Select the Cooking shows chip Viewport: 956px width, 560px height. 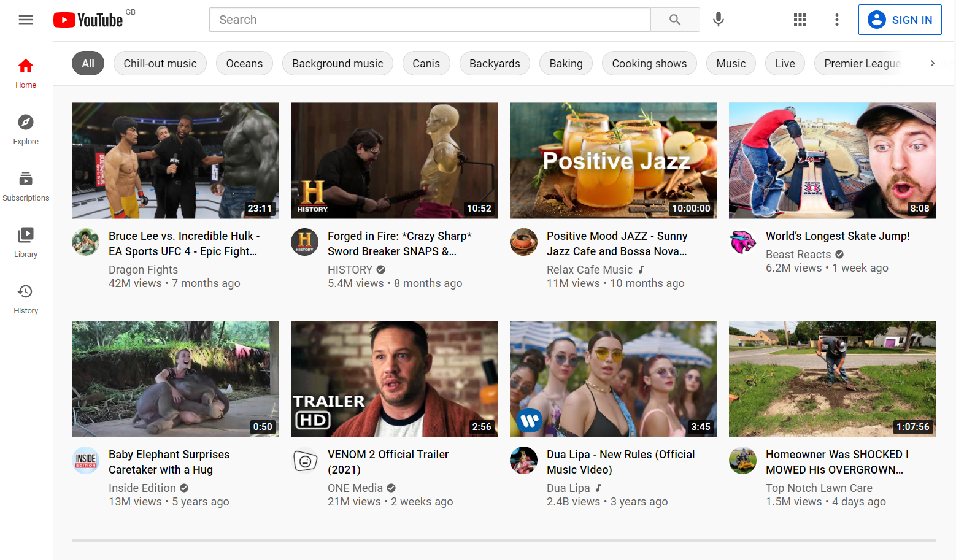click(x=649, y=63)
